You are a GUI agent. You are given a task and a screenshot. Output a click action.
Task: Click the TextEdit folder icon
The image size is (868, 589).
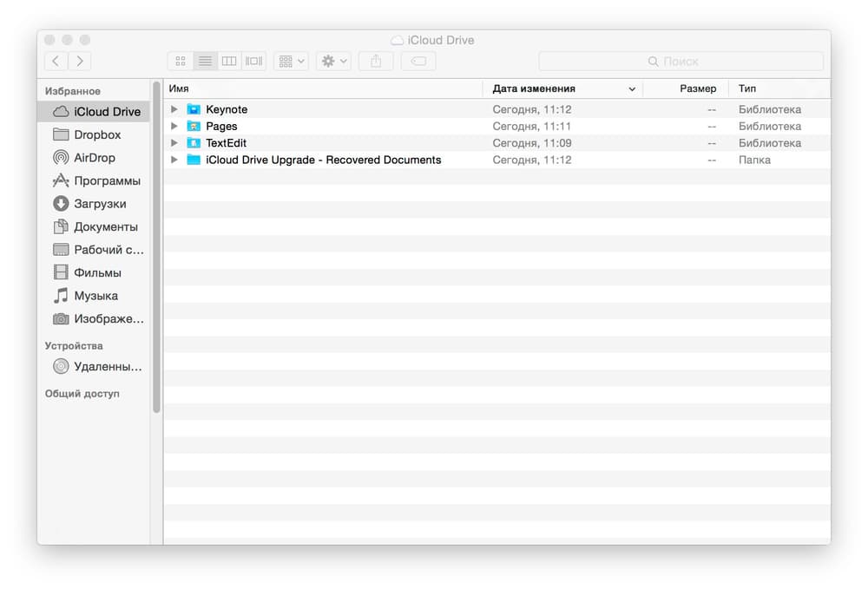coord(194,142)
